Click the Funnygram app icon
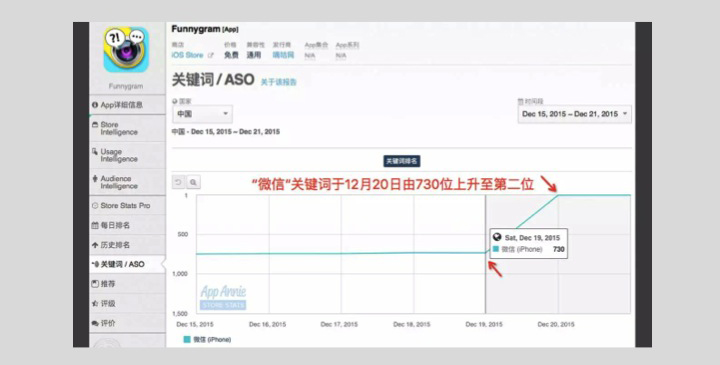Image resolution: width=720 pixels, height=365 pixels. 126,50
